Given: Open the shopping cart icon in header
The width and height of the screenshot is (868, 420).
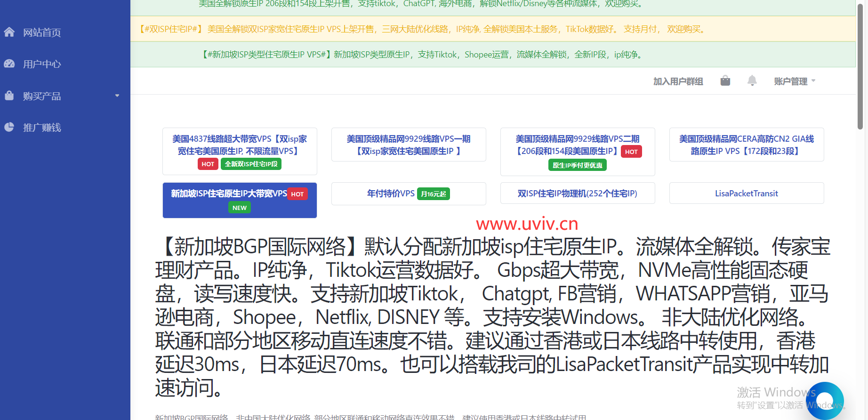Looking at the screenshot, I should click(x=725, y=81).
